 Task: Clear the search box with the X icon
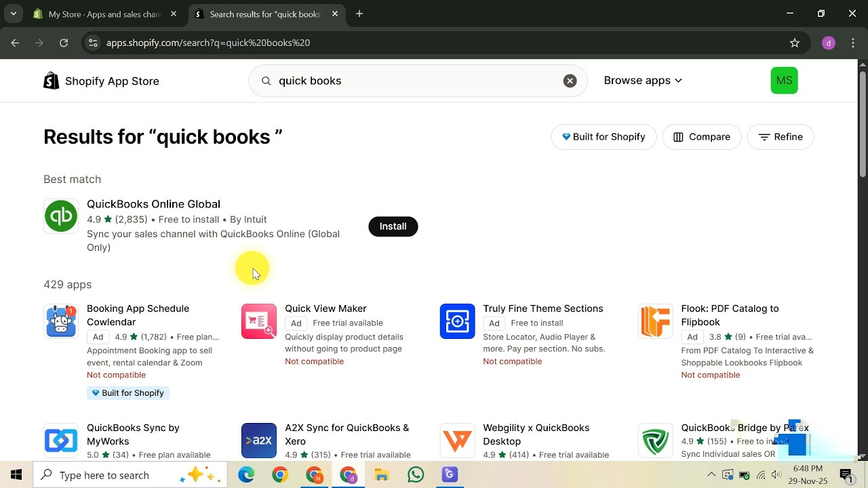pyautogui.click(x=570, y=81)
